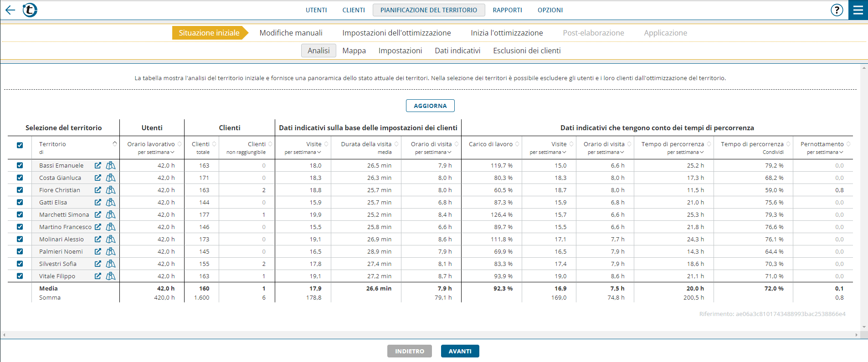Show Martino Francesco territory map icon
Image resolution: width=868 pixels, height=362 pixels.
[111, 227]
